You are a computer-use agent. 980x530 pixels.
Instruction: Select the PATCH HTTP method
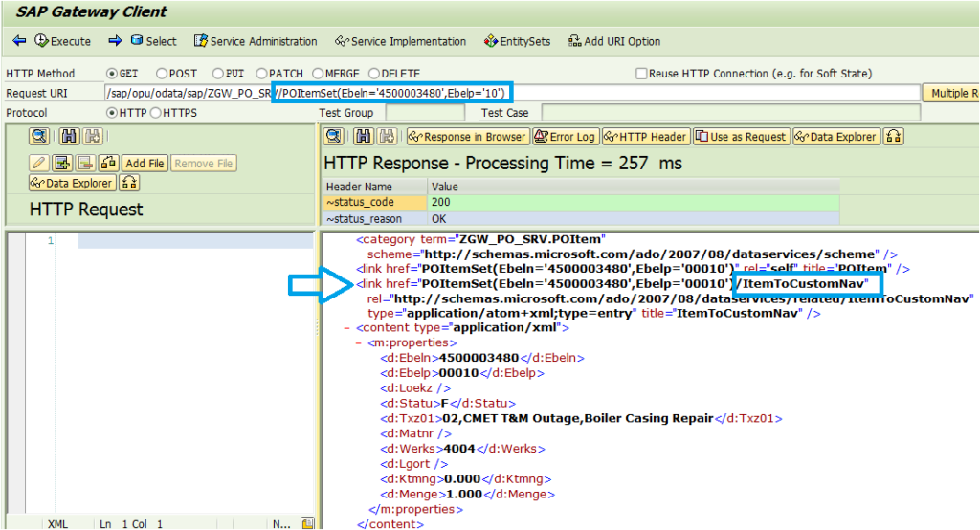pos(261,74)
